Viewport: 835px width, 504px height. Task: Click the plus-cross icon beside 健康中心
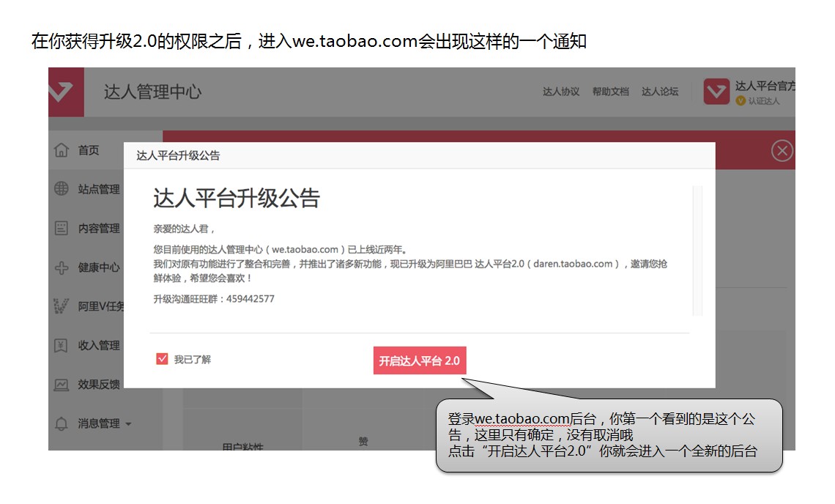click(62, 267)
